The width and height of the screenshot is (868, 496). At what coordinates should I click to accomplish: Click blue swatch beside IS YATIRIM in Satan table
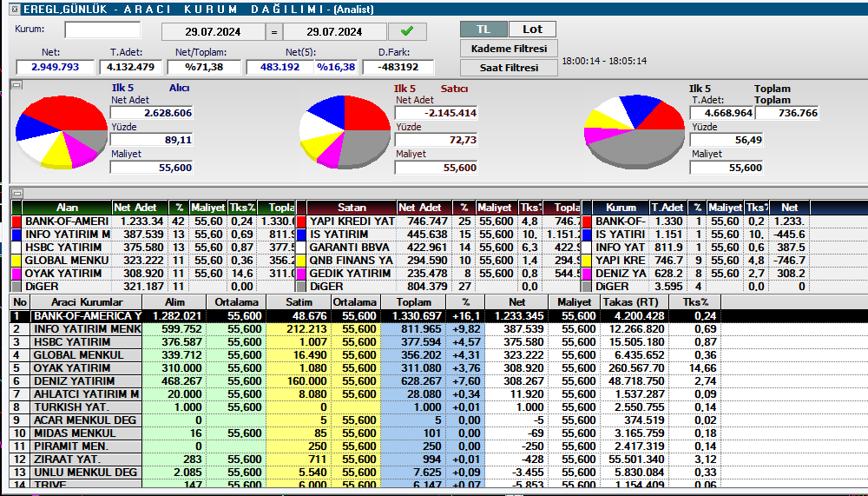[301, 235]
